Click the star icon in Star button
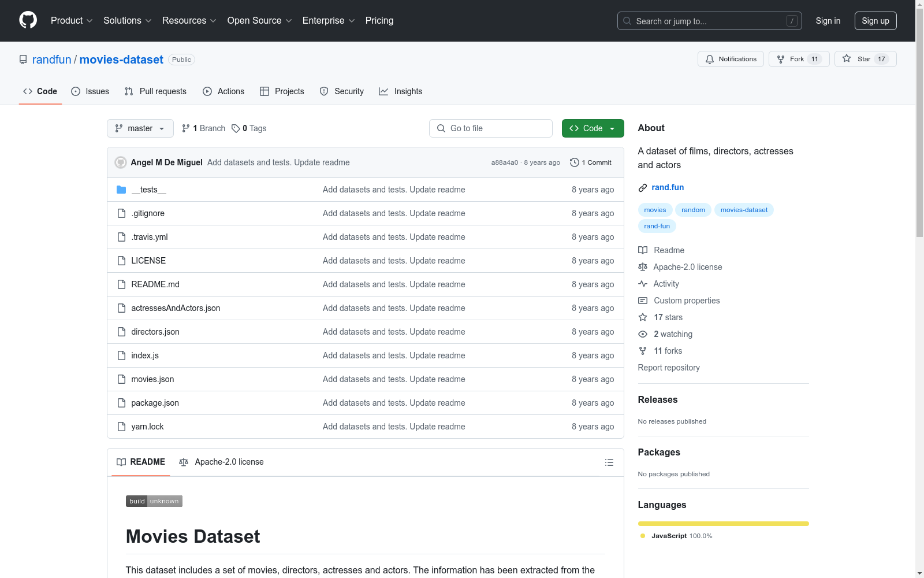This screenshot has width=924, height=578. [x=847, y=59]
